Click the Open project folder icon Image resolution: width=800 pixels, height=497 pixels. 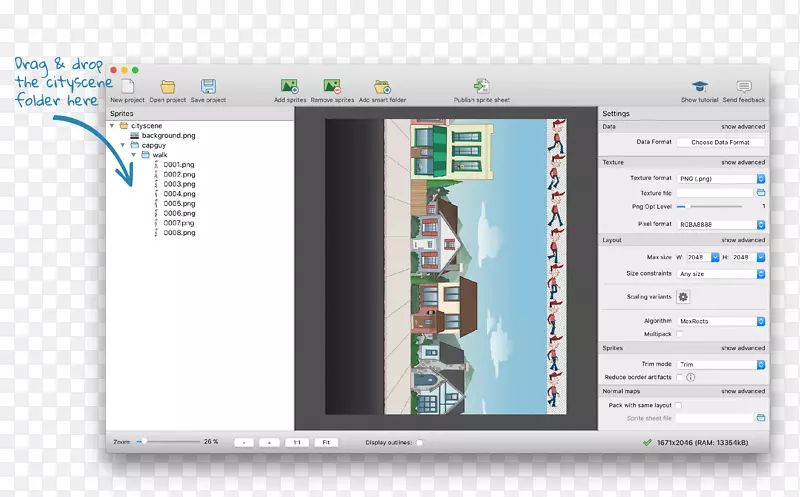click(168, 87)
